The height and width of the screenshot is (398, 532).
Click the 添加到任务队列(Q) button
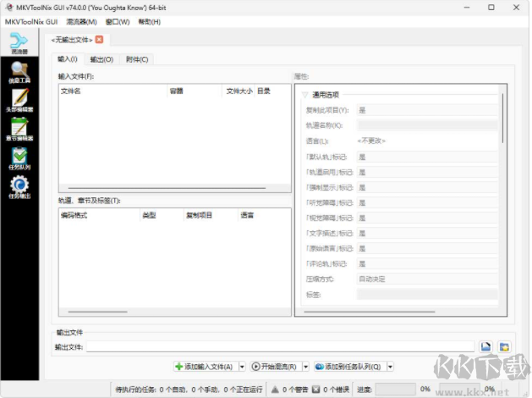coord(350,367)
